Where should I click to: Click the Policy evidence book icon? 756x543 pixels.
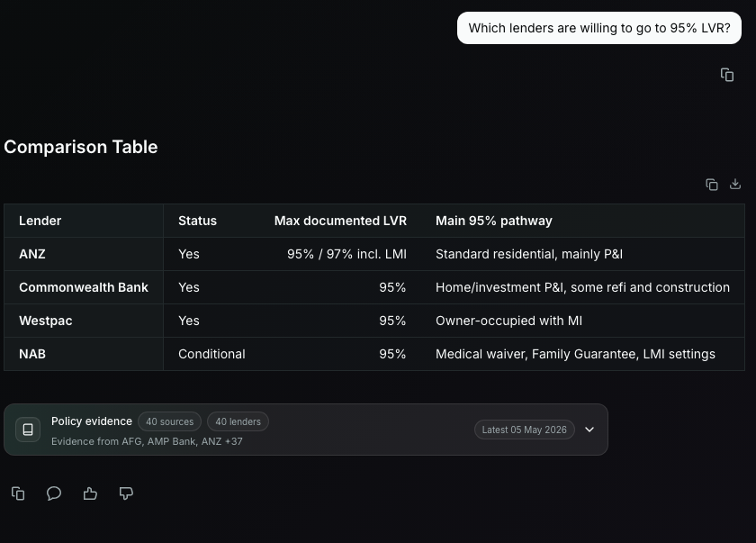pyautogui.click(x=28, y=430)
